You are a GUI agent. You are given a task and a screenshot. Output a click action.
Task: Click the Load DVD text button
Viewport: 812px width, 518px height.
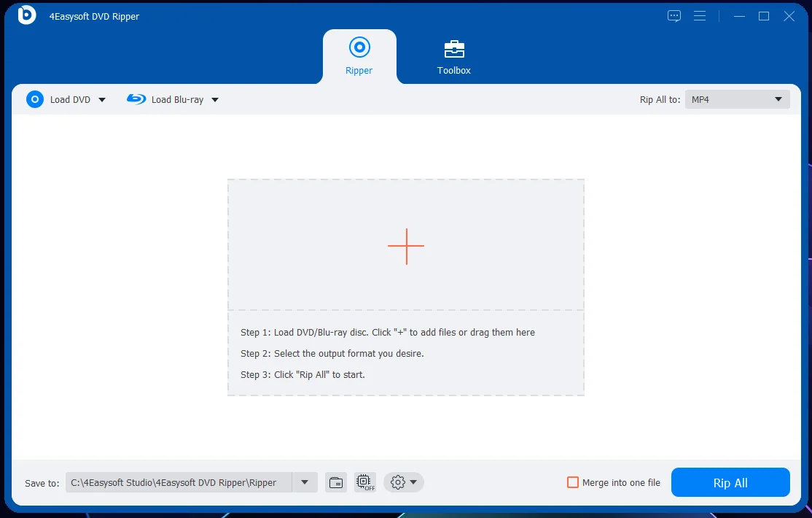[70, 99]
